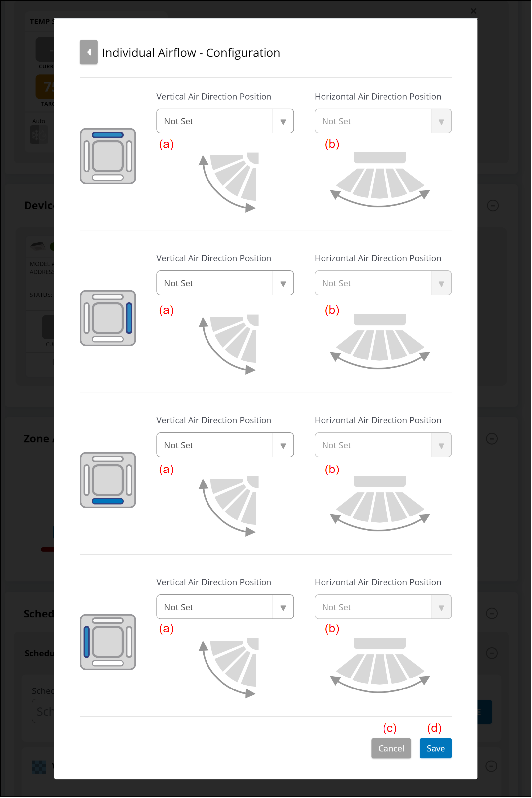Viewport: 532px width, 798px height.
Task: Open the second row Vertical Air Direction dropdown
Action: point(225,283)
